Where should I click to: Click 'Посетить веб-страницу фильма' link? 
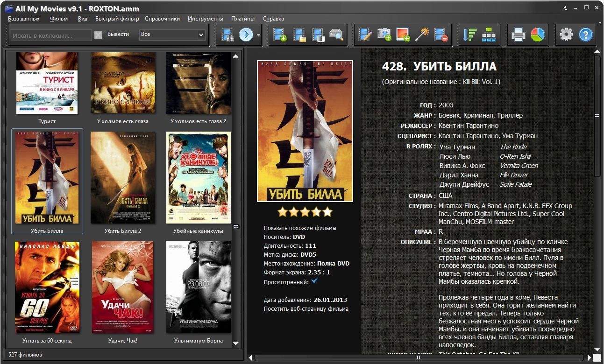coord(306,308)
